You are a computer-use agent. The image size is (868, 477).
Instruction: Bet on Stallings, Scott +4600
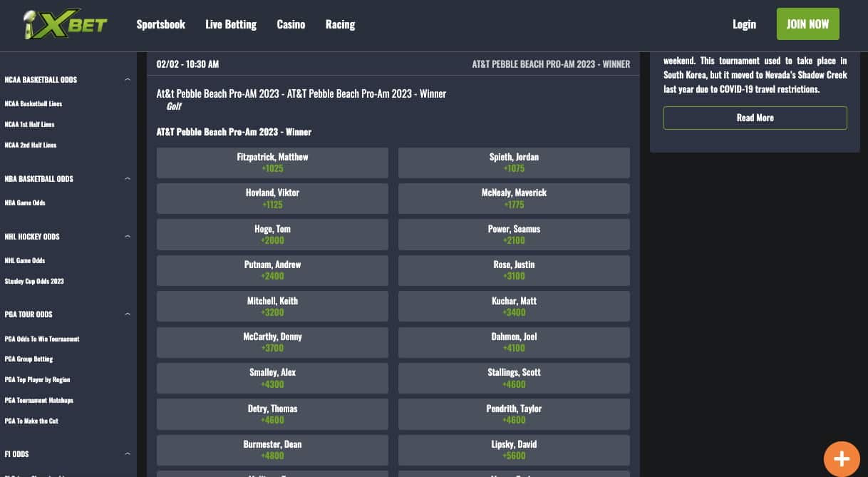(x=514, y=378)
